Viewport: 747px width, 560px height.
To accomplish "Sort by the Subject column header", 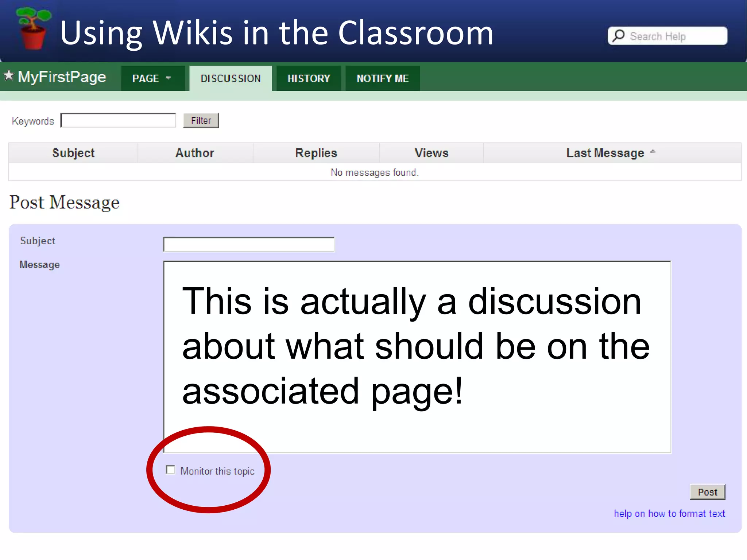I will [x=73, y=153].
